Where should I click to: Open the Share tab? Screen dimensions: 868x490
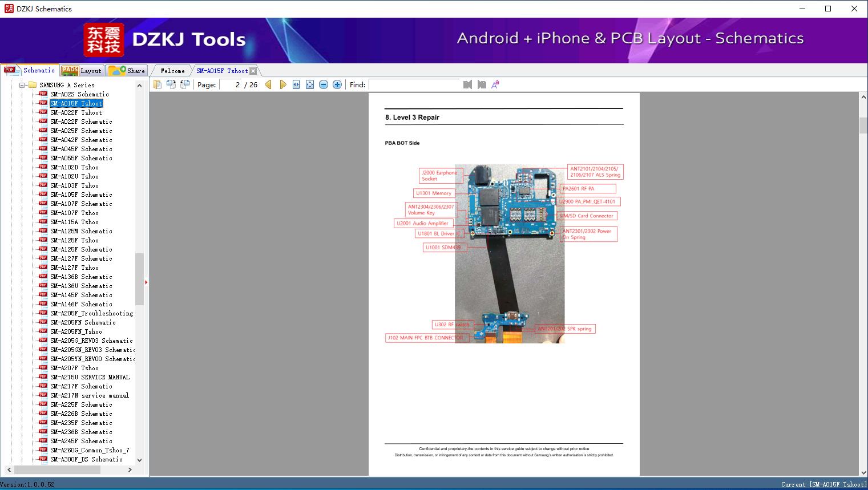127,71
